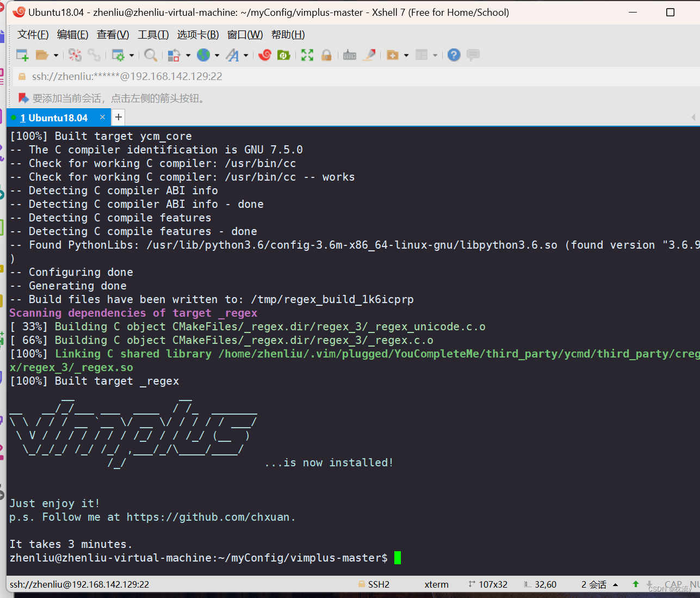Click the SSH2 lock icon in status bar
Image resolution: width=700 pixels, height=598 pixels.
coord(361,584)
